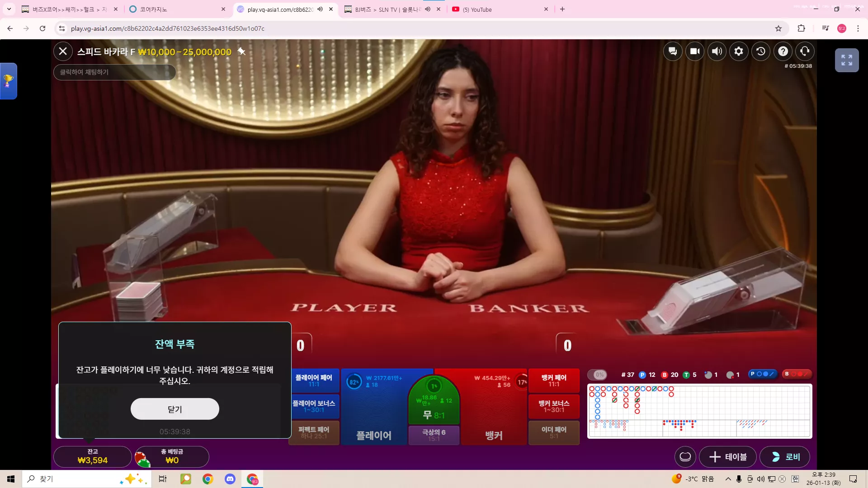Bet on 이더 페어 5:1
Image resolution: width=868 pixels, height=488 pixels.
[x=554, y=432]
